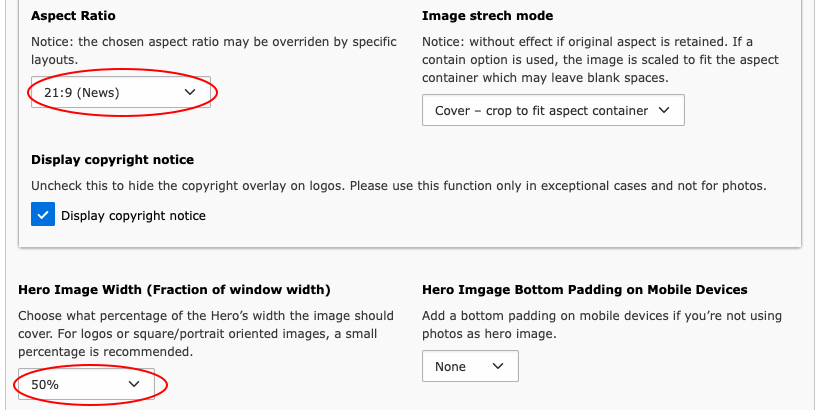Click the bold Display copyright notice heading
This screenshot has height=410, width=821.
click(112, 160)
